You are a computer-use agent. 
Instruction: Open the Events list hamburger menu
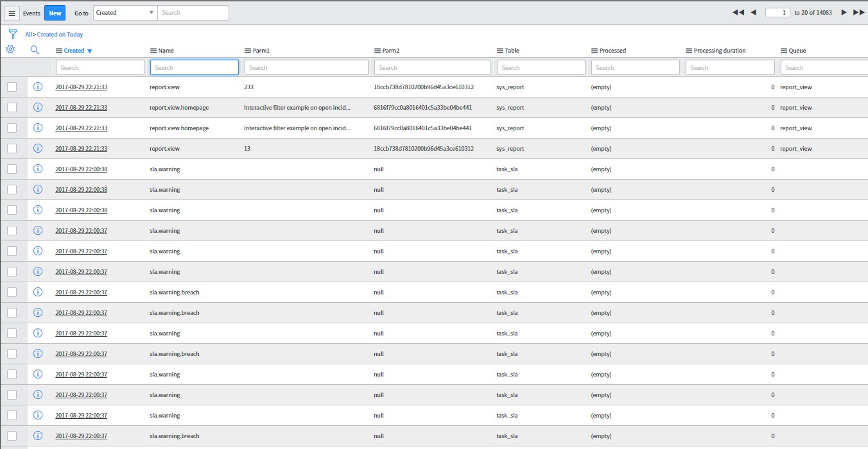coord(12,13)
